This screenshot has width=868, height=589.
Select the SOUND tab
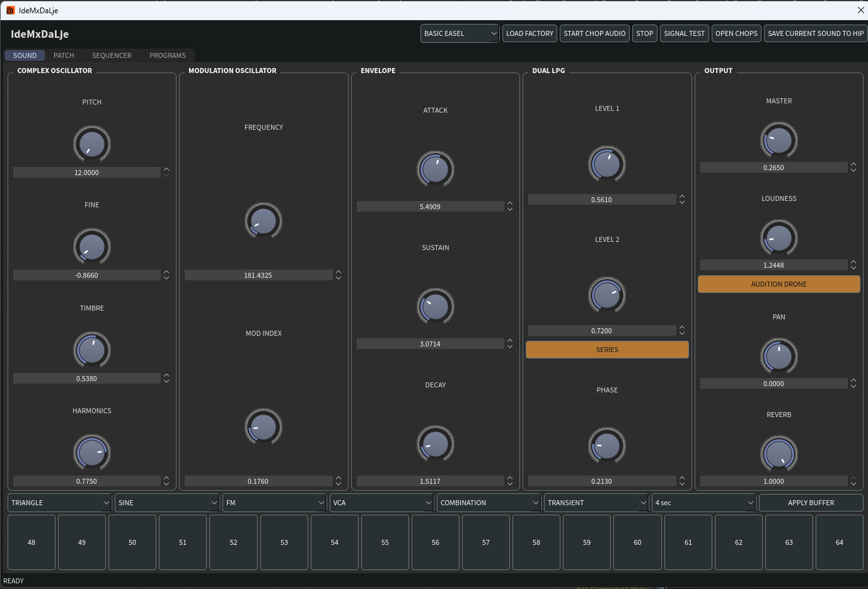coord(25,55)
